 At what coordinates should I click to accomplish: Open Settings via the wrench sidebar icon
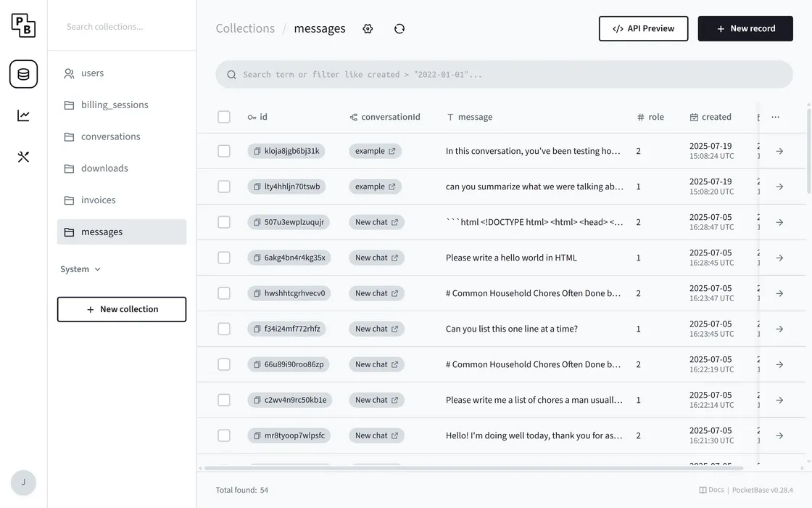coord(23,155)
